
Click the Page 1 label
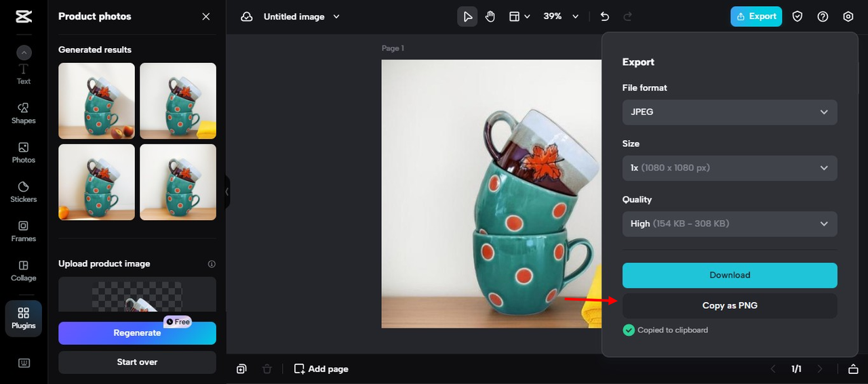tap(393, 48)
